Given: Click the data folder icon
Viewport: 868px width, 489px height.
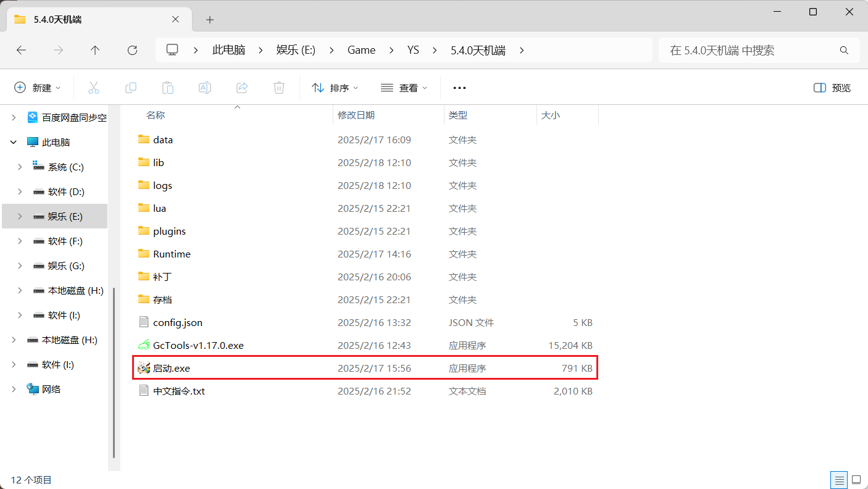Looking at the screenshot, I should point(144,140).
